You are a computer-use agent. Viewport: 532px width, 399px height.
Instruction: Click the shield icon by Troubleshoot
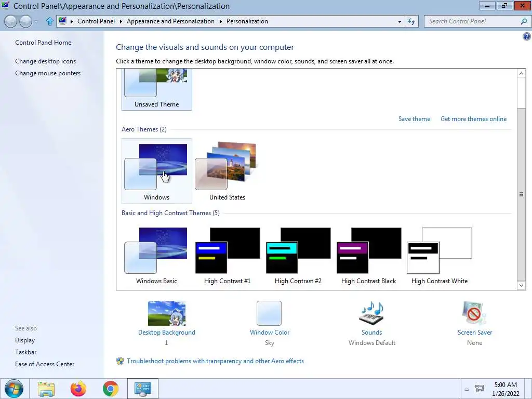[120, 361]
